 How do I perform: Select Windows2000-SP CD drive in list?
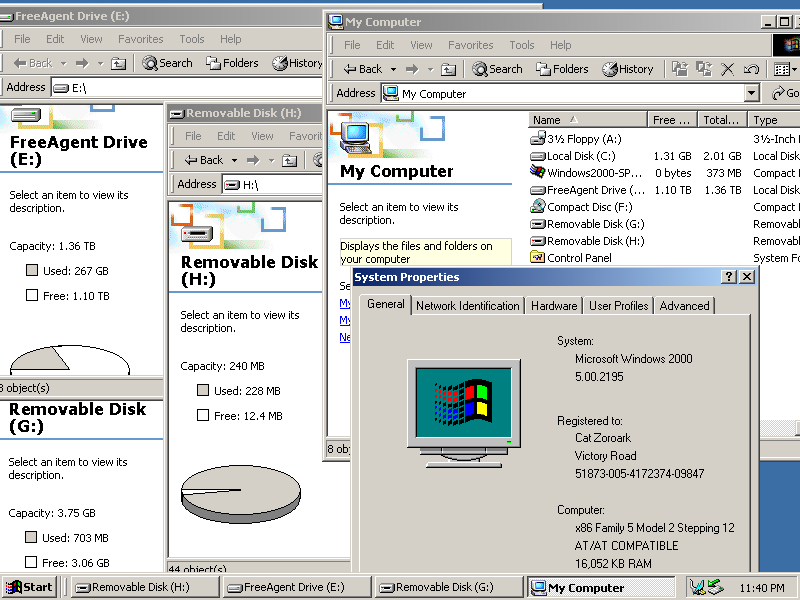pos(594,173)
